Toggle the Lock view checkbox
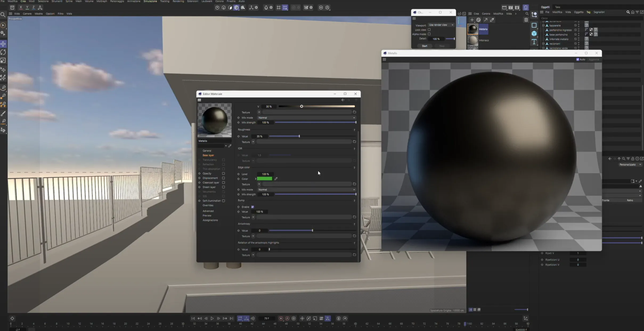The image size is (644, 331). [x=429, y=30]
